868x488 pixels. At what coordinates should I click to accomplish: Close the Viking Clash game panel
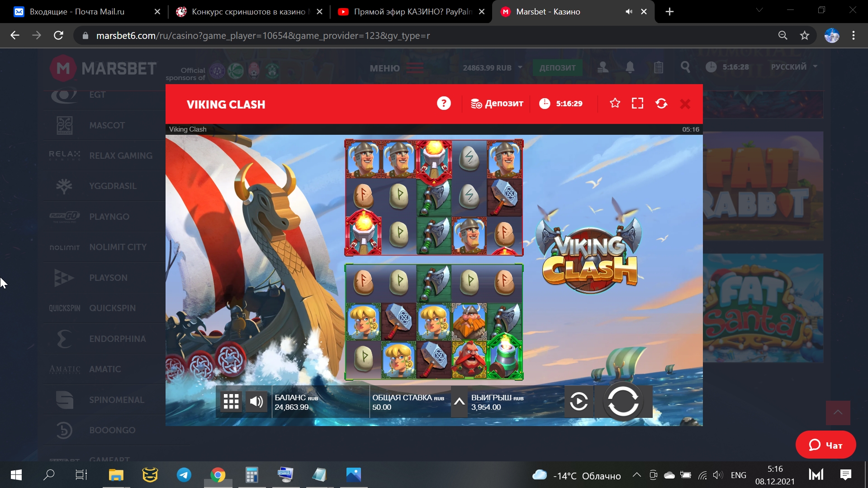point(685,104)
